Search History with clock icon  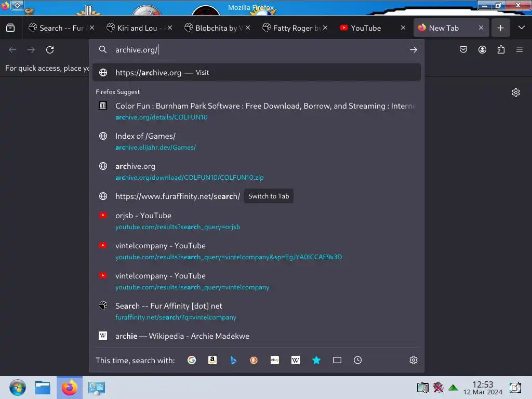357,360
